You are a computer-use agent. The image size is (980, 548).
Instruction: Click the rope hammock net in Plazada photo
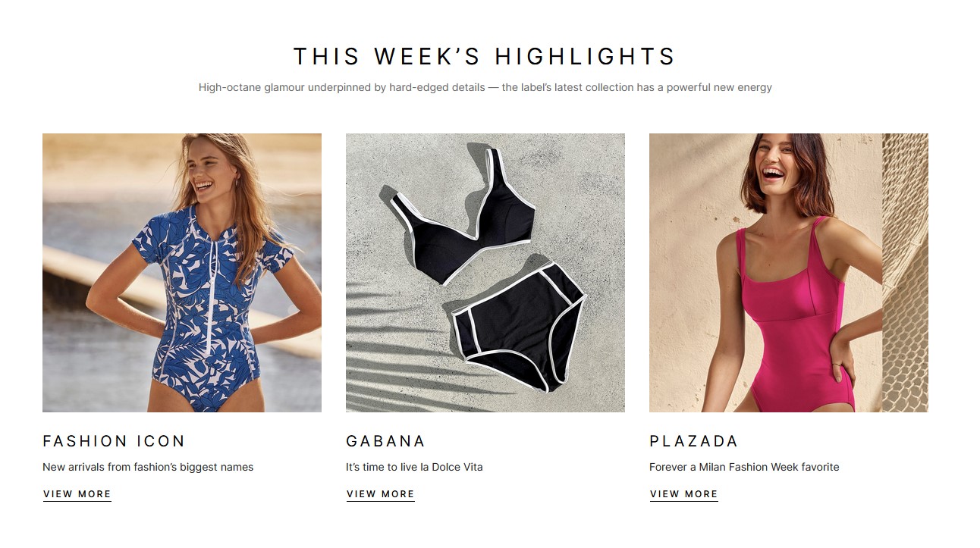[905, 273]
